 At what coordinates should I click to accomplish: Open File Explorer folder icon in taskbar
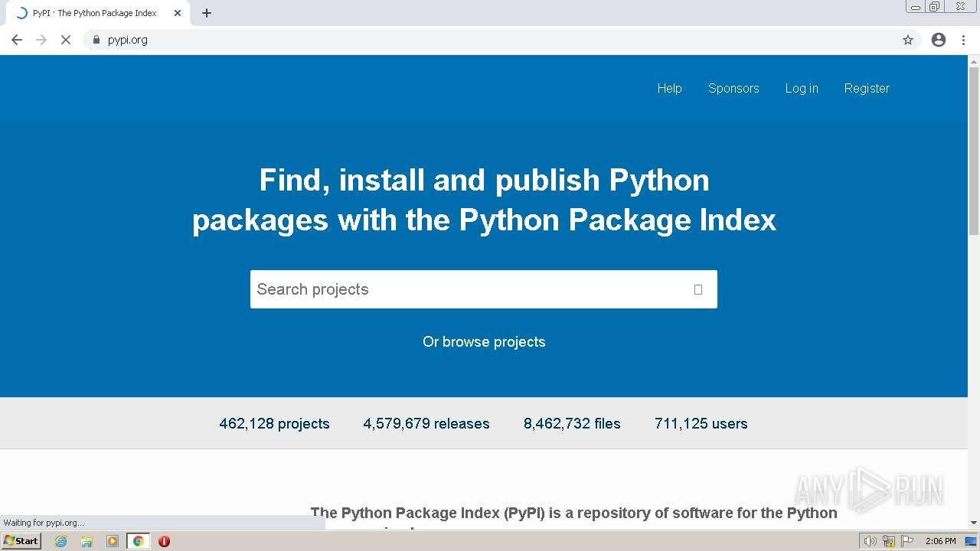(x=87, y=541)
